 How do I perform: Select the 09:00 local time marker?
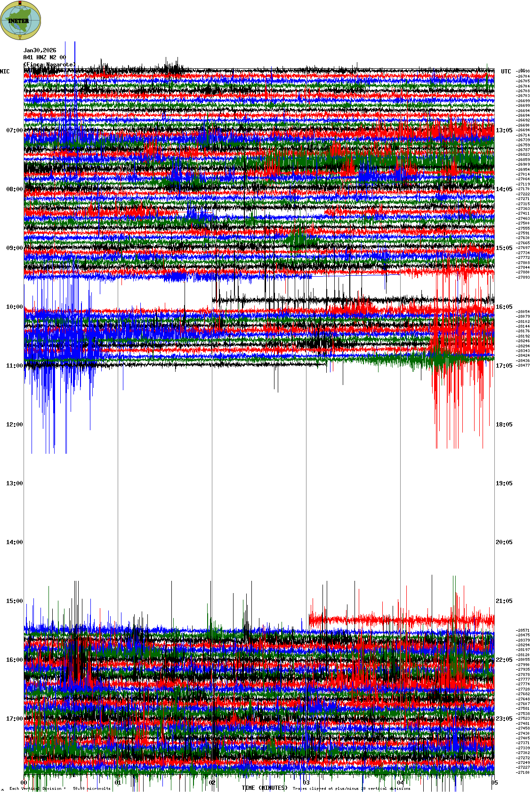pos(14,248)
